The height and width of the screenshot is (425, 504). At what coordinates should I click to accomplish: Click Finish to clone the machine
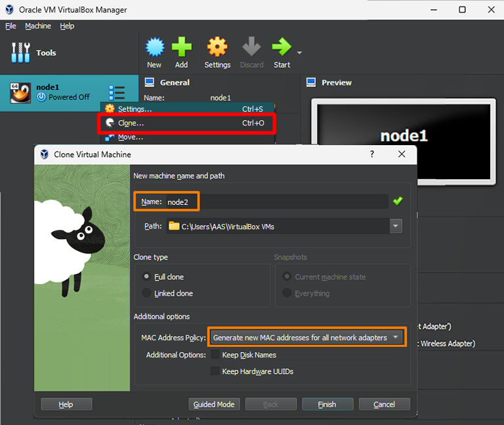click(327, 404)
